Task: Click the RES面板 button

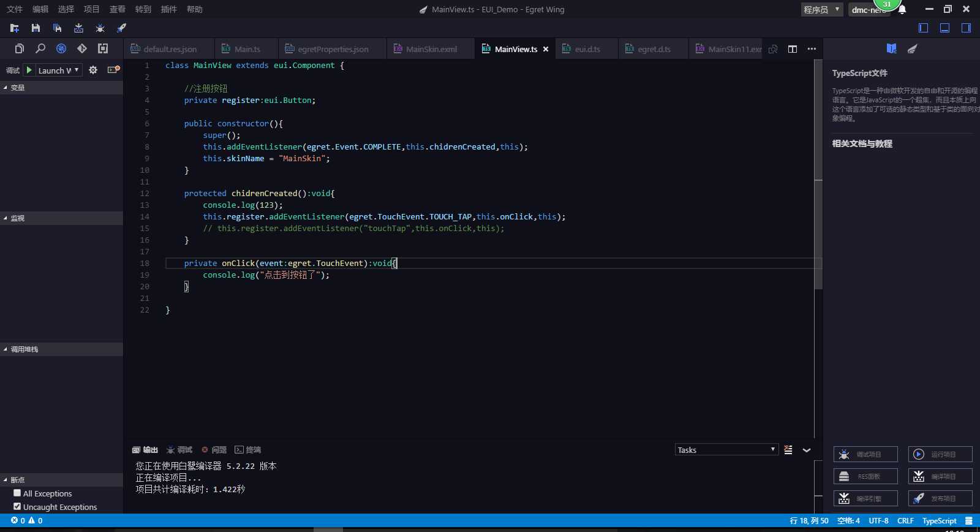Action: 865,476
